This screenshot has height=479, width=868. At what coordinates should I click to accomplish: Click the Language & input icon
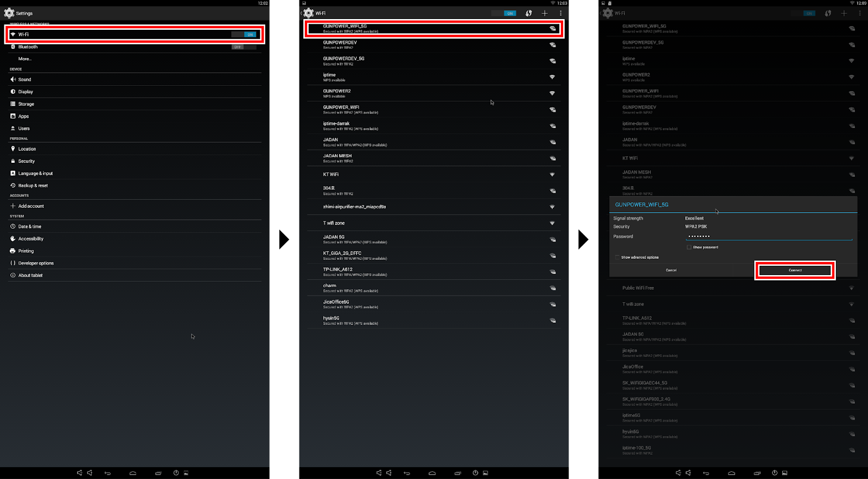pos(13,173)
